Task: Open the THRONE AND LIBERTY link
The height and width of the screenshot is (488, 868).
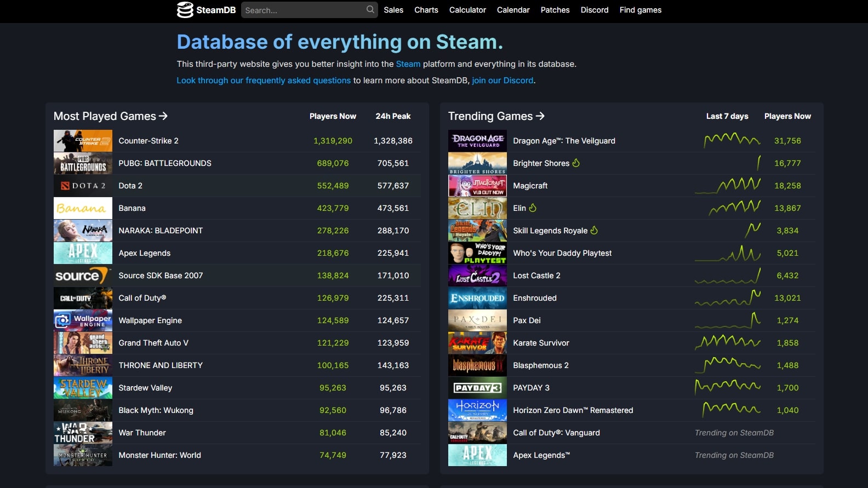Action: (161, 365)
